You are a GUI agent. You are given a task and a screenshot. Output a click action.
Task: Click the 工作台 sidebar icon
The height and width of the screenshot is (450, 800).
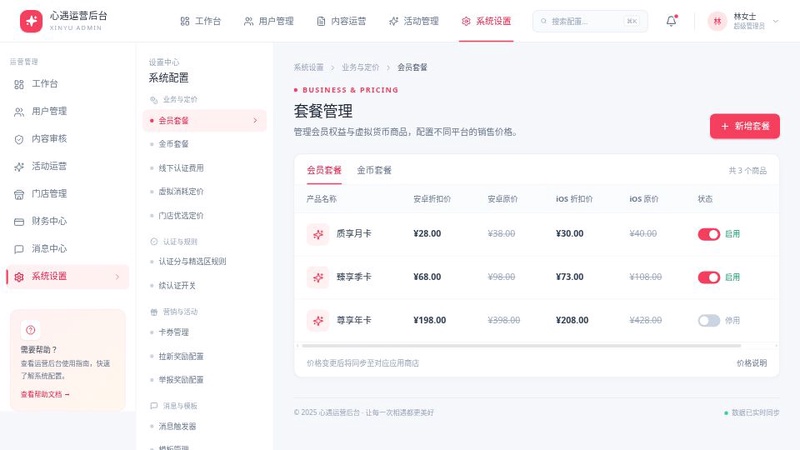point(19,84)
